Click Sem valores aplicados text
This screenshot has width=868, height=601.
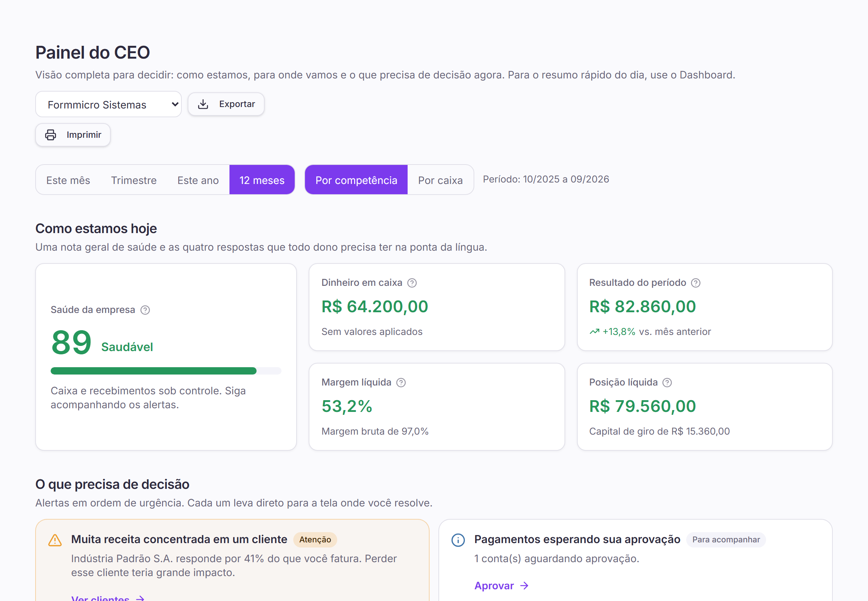(x=372, y=332)
